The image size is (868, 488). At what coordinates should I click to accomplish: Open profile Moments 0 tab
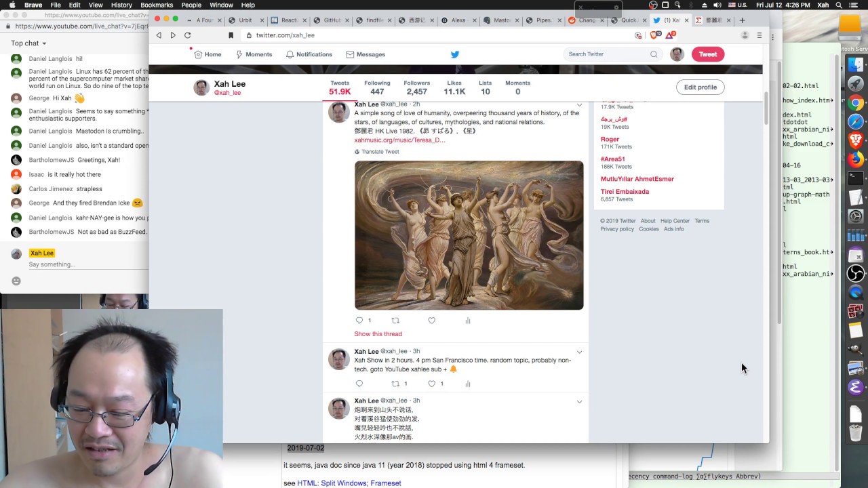(517, 87)
